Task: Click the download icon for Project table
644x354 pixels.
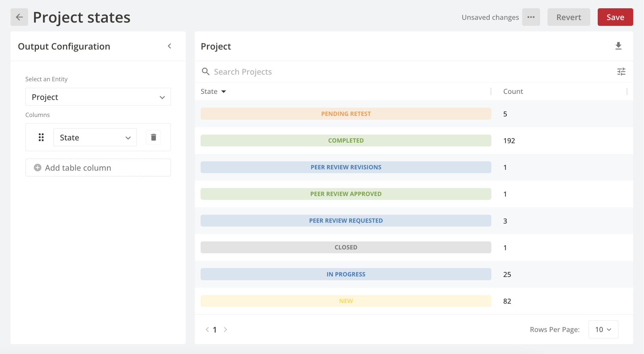Action: (x=619, y=46)
